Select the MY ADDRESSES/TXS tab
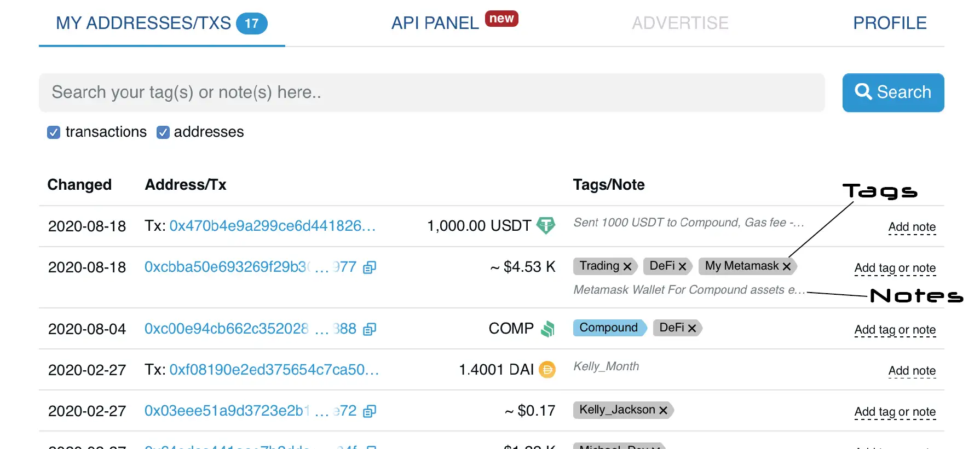Image resolution: width=980 pixels, height=449 pixels. (x=143, y=23)
